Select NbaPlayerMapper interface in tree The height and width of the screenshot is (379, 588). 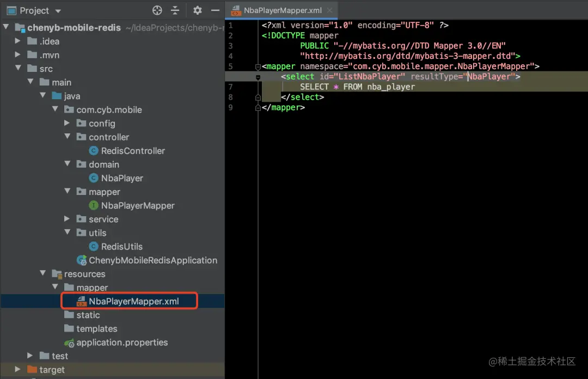[138, 206]
